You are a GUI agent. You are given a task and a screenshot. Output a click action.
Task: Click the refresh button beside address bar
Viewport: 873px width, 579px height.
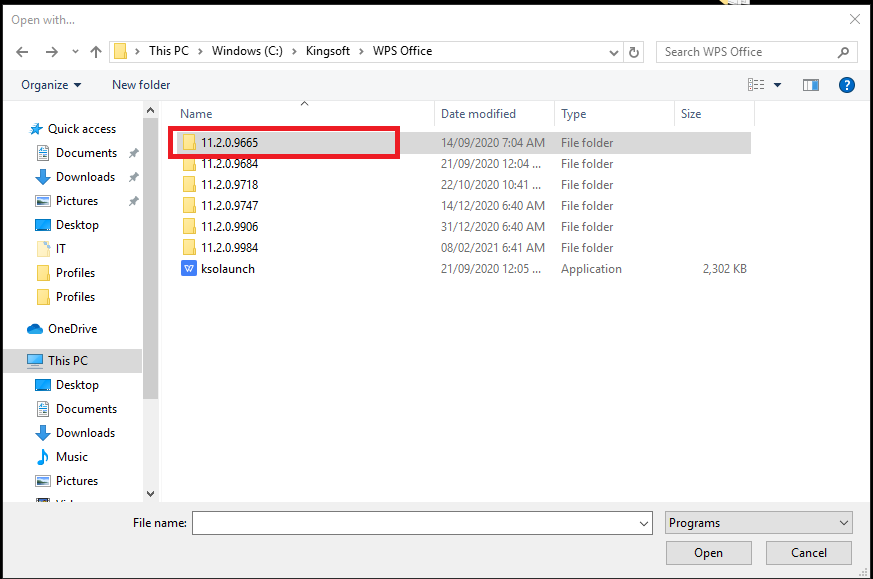click(634, 52)
